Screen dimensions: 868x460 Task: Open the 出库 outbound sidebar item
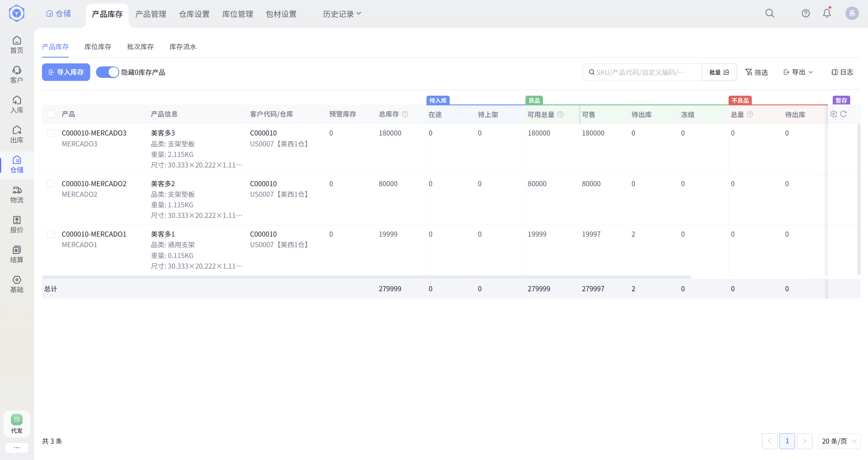tap(17, 134)
